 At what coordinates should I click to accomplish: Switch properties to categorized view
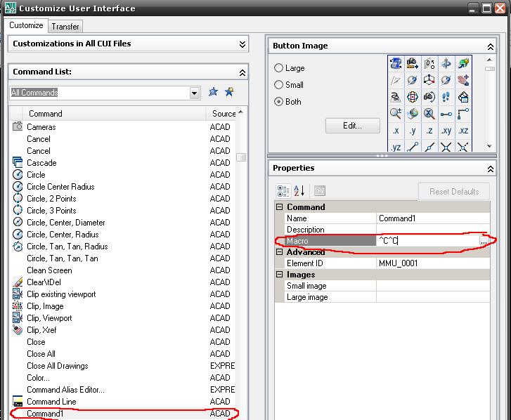pos(283,191)
